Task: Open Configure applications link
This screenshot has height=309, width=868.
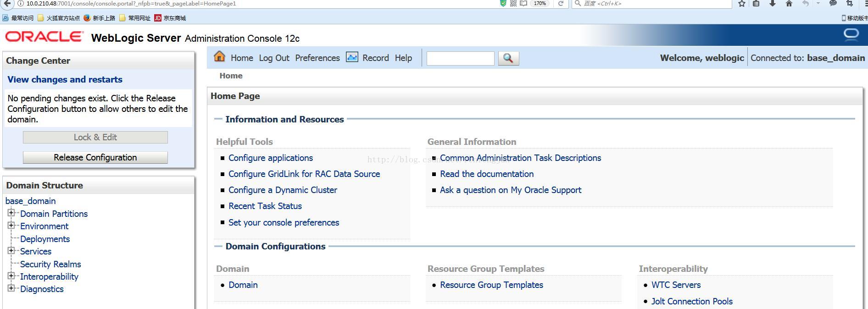Action: coord(271,158)
